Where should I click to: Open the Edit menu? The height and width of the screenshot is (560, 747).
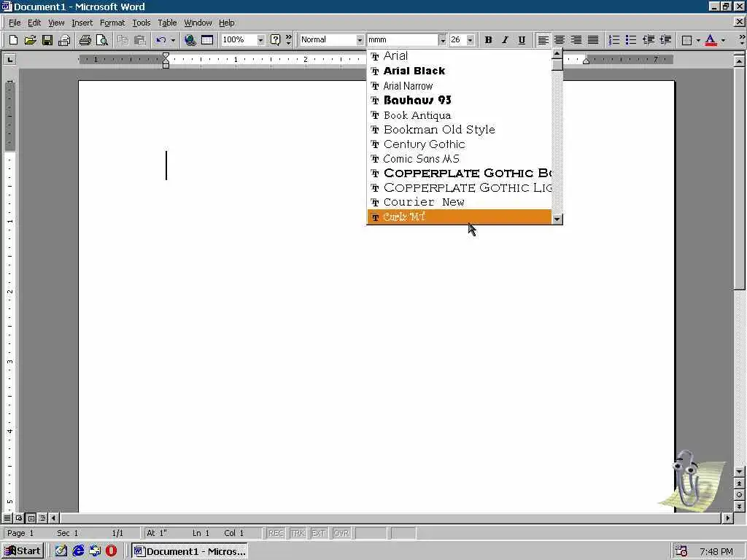[x=34, y=23]
